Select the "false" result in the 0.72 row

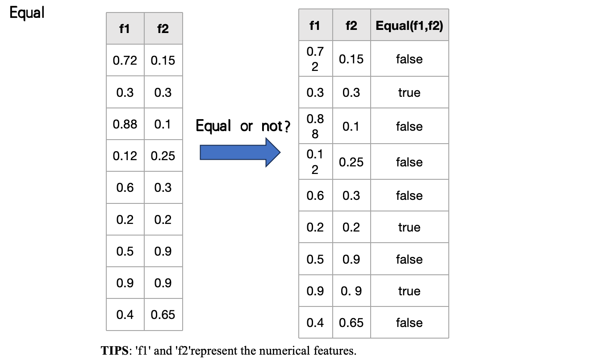coord(409,59)
